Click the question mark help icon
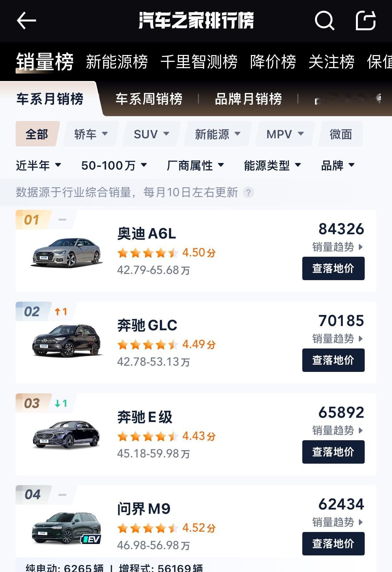The image size is (392, 572). tap(248, 193)
